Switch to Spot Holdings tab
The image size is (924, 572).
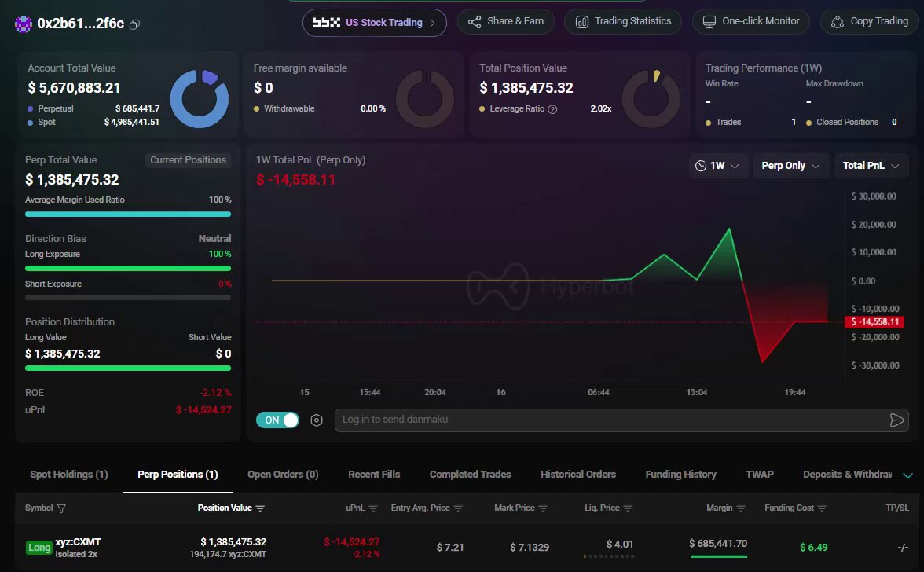69,475
